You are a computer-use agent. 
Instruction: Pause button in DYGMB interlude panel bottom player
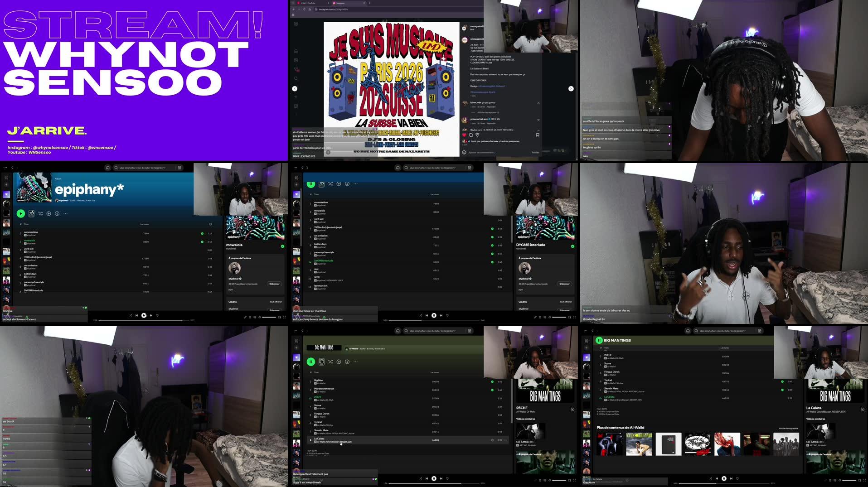pyautogui.click(x=434, y=315)
